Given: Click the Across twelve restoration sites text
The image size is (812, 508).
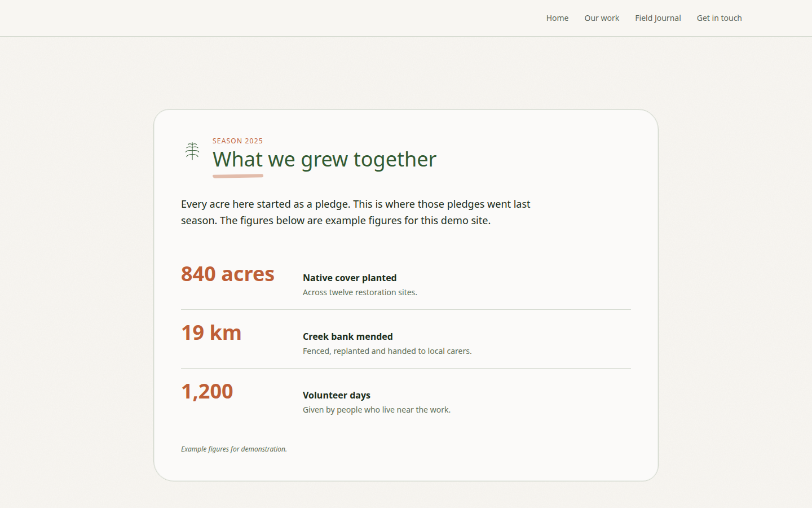Looking at the screenshot, I should click(360, 292).
